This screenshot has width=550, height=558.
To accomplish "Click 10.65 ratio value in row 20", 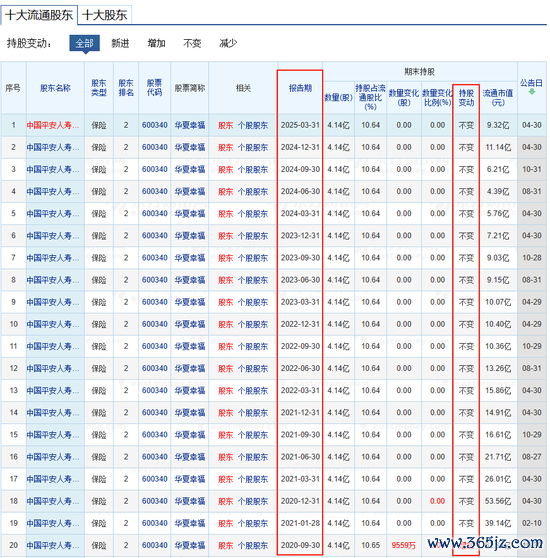I will pyautogui.click(x=370, y=545).
